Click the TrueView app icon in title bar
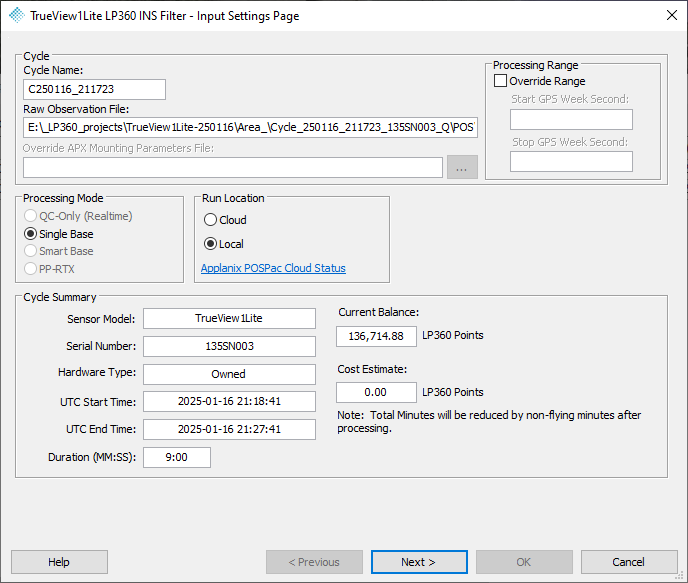Viewport: 688px width, 583px height. point(17,15)
